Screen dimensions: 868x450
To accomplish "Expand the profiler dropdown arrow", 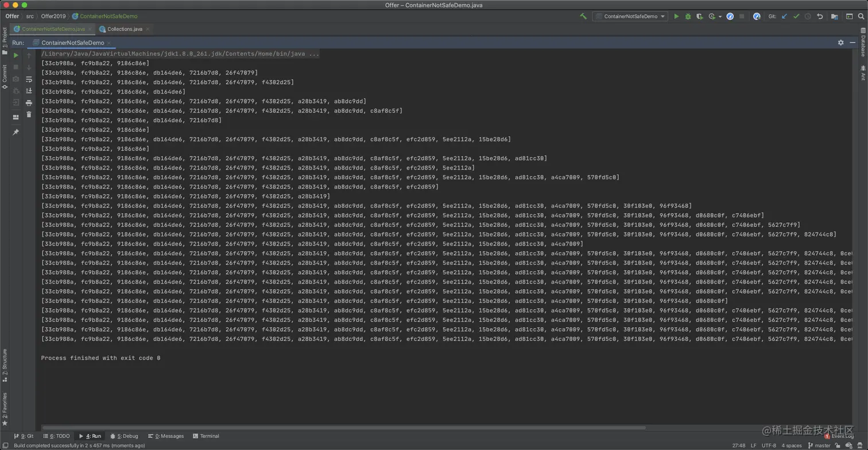I will point(720,17).
